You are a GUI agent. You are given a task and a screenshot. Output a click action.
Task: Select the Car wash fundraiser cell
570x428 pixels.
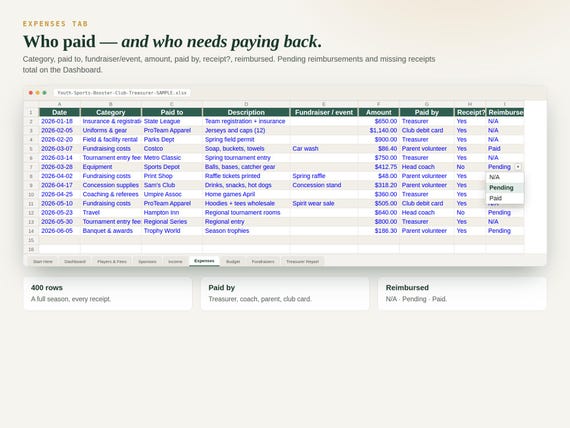coord(324,149)
